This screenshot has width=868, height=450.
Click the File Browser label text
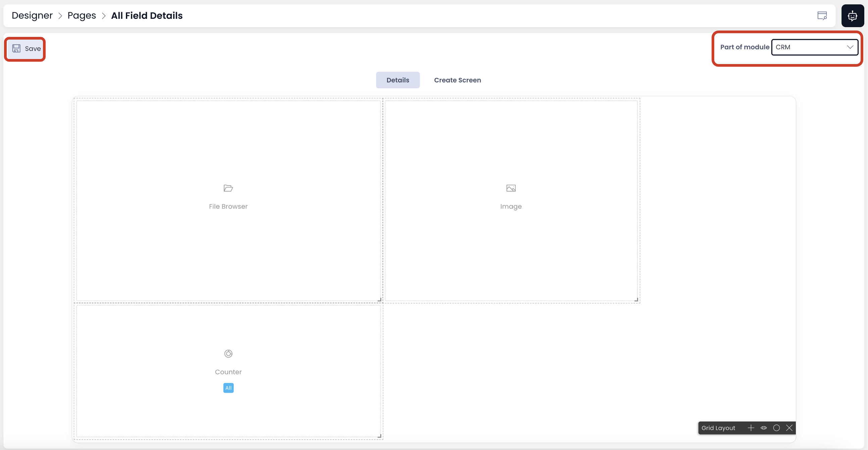coord(228,206)
